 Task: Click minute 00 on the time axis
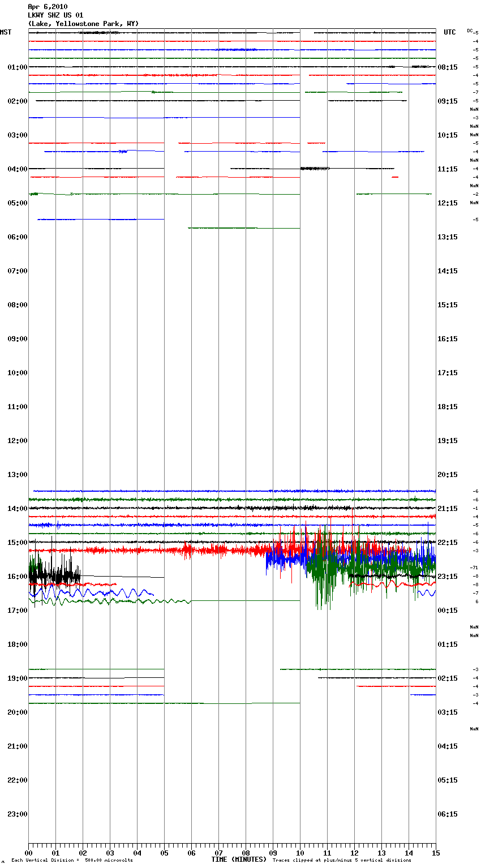(29, 853)
